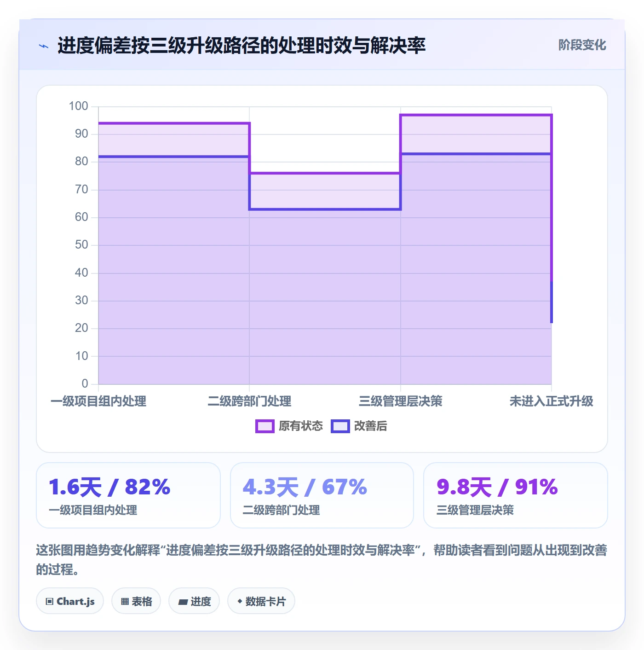Click card caption 三级管理层决策 under 9.8天
Image resolution: width=644 pixels, height=650 pixels.
[475, 510]
